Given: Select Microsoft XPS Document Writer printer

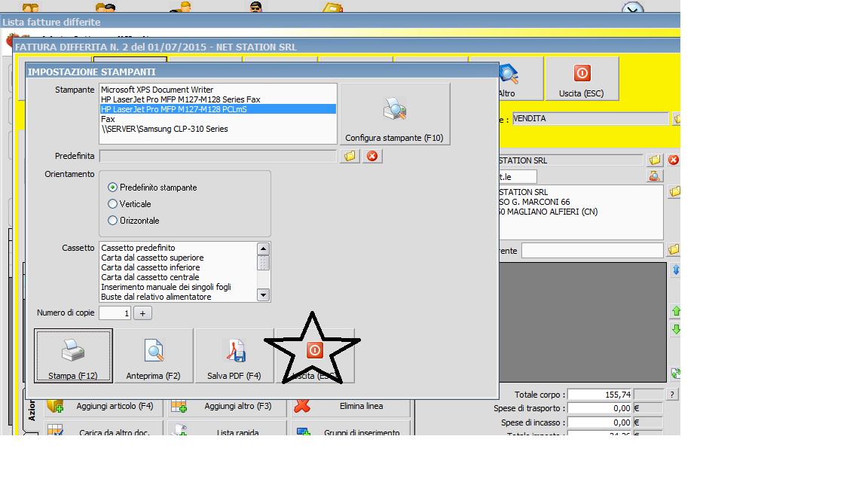Looking at the screenshot, I should click(x=218, y=90).
